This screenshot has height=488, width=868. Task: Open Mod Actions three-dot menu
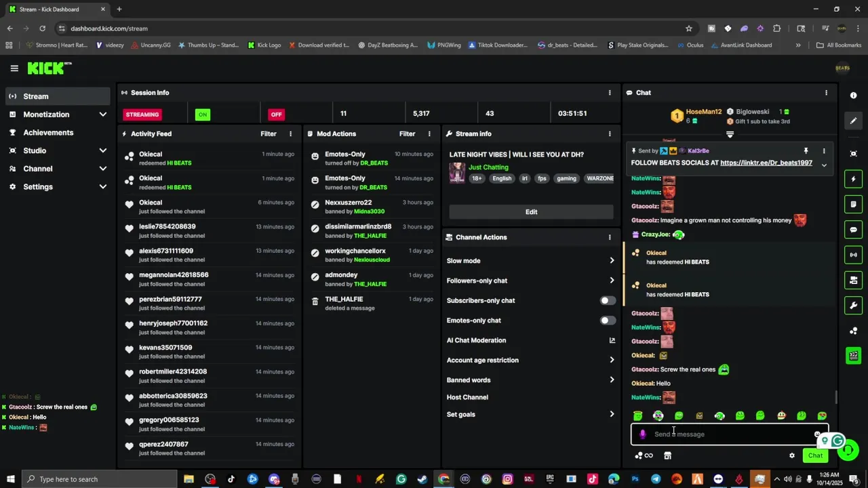tap(429, 134)
